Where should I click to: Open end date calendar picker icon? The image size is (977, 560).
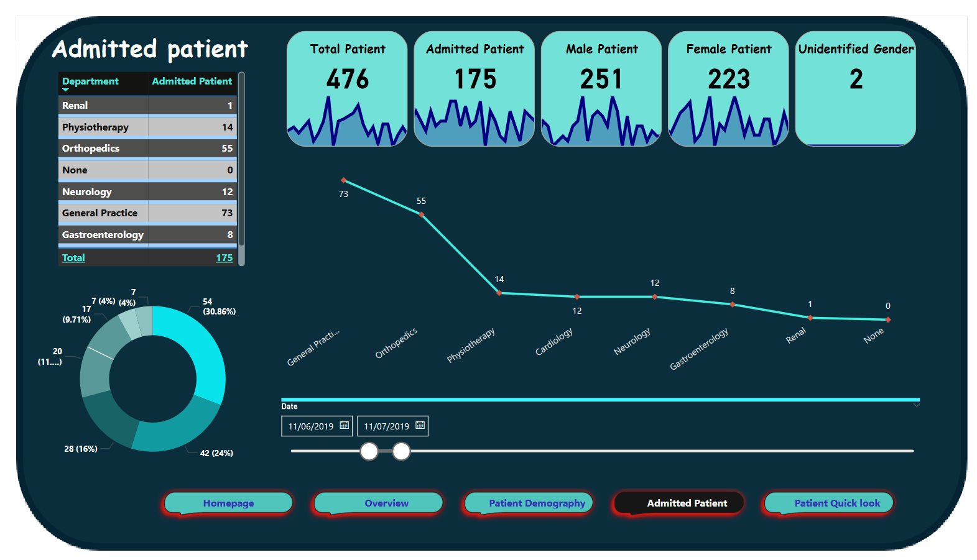(420, 426)
